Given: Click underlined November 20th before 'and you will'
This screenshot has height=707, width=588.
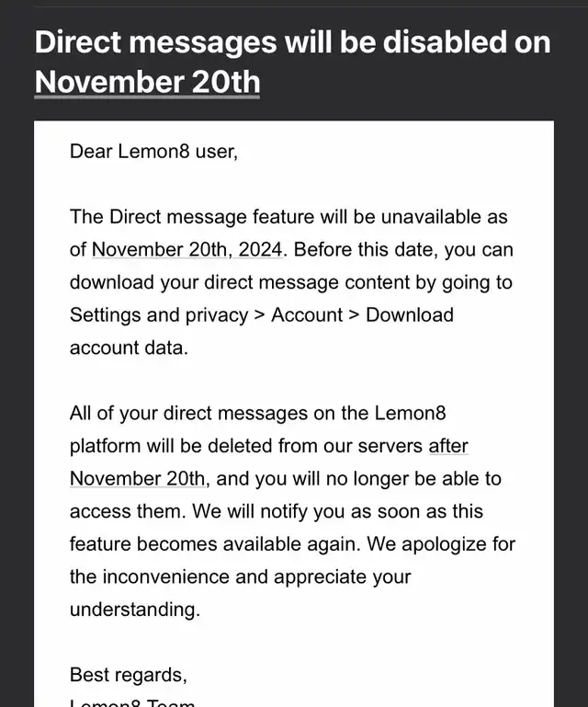Looking at the screenshot, I should tap(138, 478).
